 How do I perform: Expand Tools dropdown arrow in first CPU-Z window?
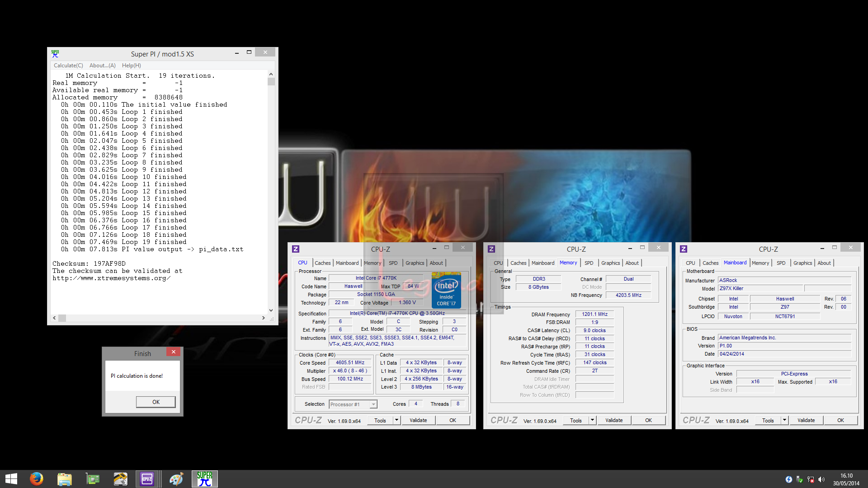tap(396, 420)
